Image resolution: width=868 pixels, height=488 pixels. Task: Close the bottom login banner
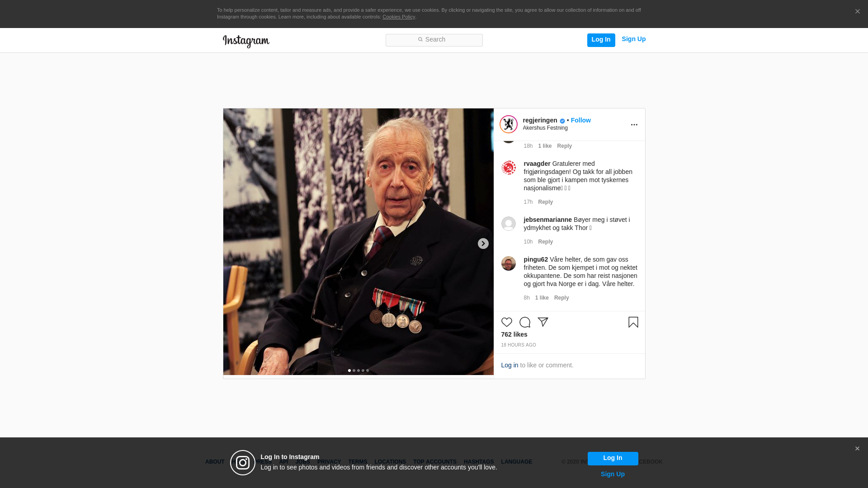pyautogui.click(x=857, y=449)
